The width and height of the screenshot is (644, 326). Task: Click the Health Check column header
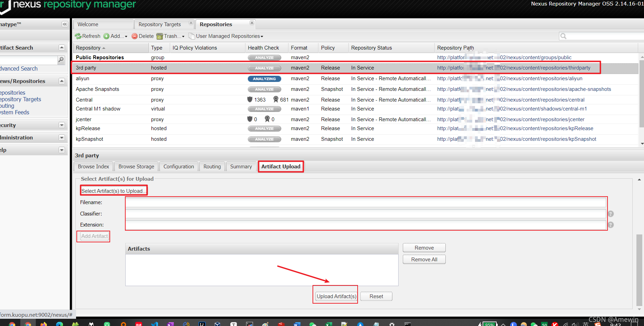click(267, 48)
